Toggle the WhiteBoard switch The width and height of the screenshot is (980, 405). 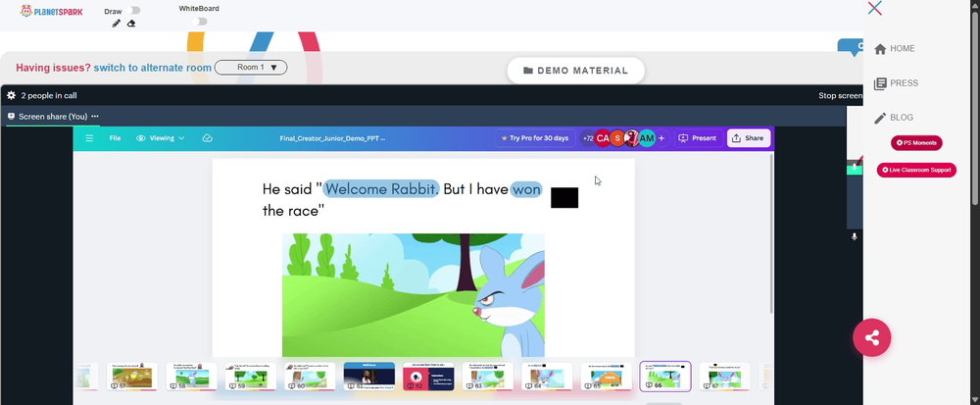coord(199,22)
